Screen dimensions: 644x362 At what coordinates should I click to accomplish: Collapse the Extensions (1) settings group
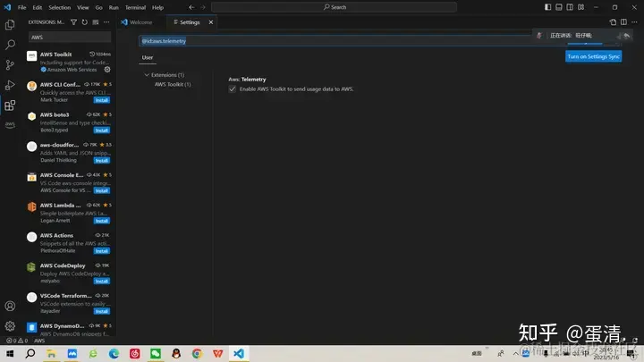pyautogui.click(x=147, y=75)
